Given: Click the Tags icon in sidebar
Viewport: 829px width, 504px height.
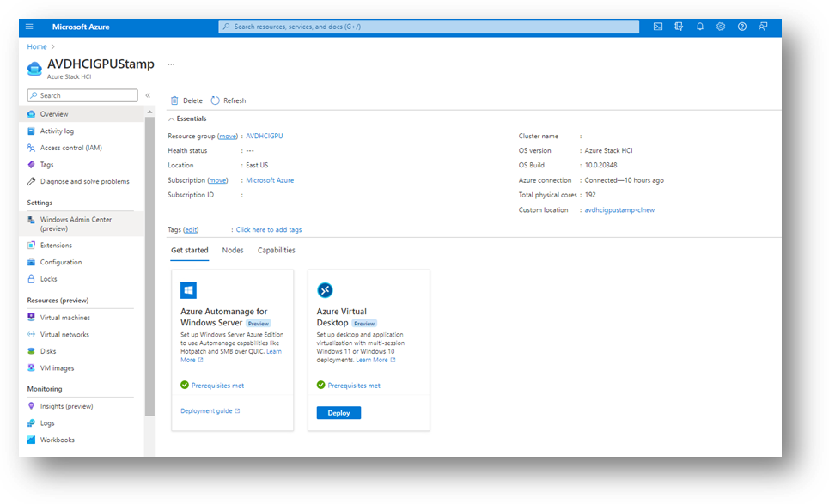Looking at the screenshot, I should [31, 165].
